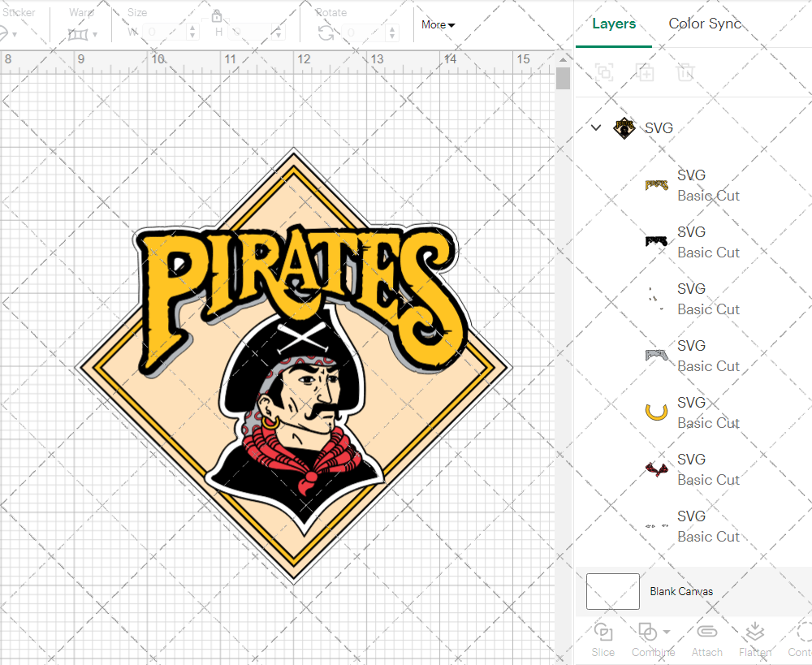Viewport: 812px width, 665px height.
Task: Collapse the SVG group chevron
Action: coord(596,127)
